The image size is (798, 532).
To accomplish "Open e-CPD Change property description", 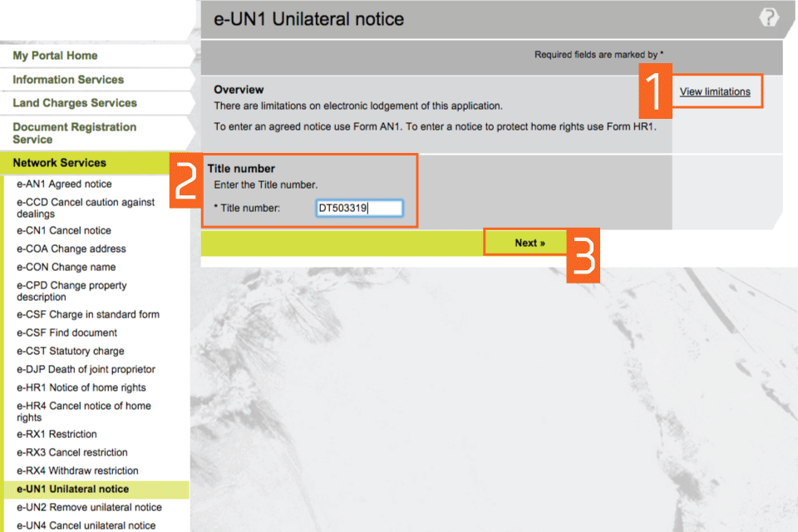I will (x=71, y=291).
